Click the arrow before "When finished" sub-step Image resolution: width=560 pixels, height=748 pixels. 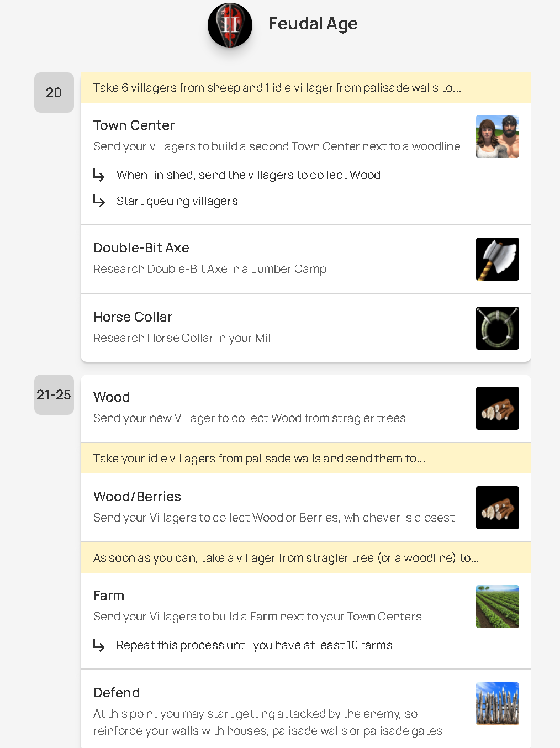tap(99, 175)
